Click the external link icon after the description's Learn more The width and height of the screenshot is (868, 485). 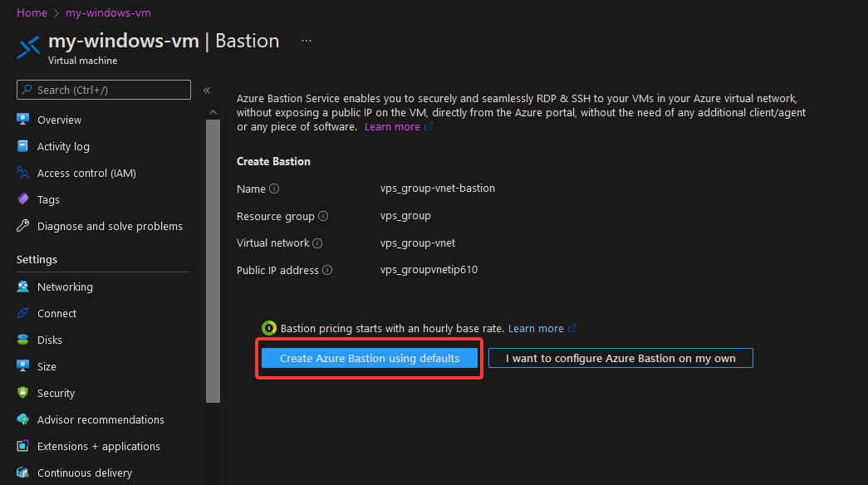(x=429, y=127)
